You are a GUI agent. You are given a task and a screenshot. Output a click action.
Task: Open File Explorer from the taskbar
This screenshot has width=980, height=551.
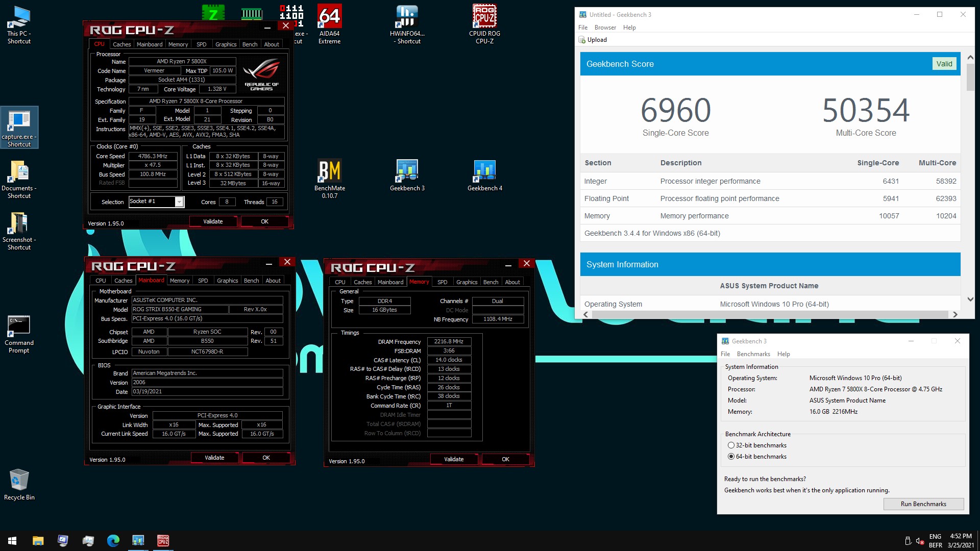pos(38,540)
